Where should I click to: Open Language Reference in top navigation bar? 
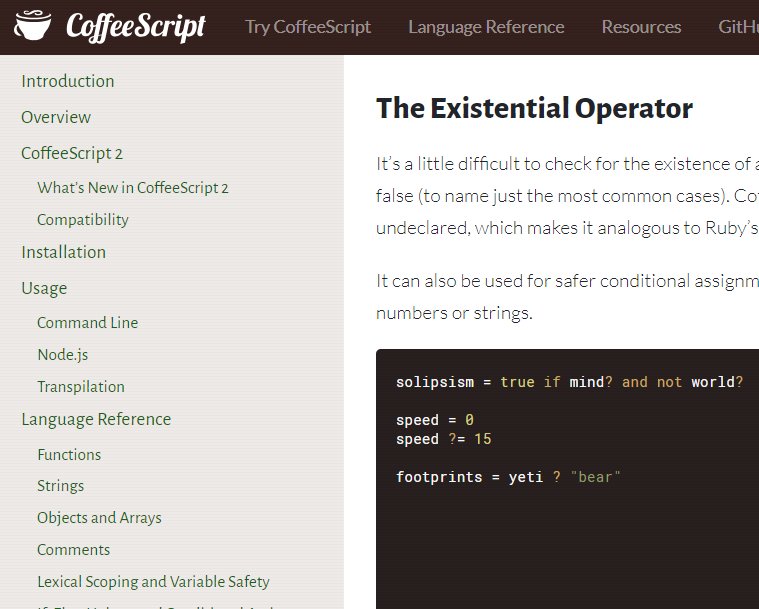point(486,27)
